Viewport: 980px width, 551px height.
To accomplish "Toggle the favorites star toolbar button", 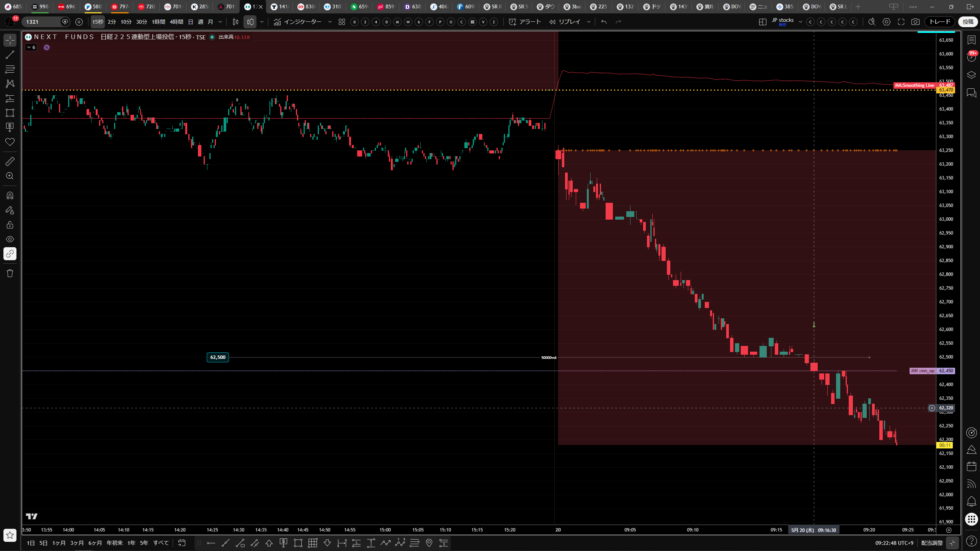I will 10,535.
